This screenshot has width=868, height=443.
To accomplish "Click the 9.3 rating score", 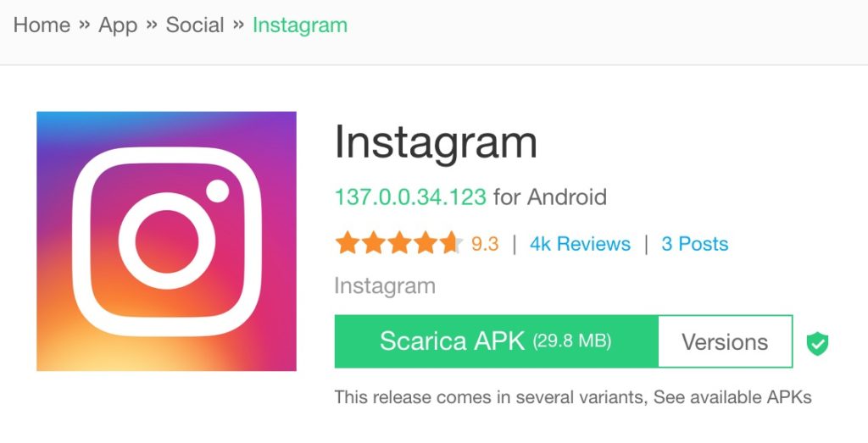I will click(x=485, y=244).
